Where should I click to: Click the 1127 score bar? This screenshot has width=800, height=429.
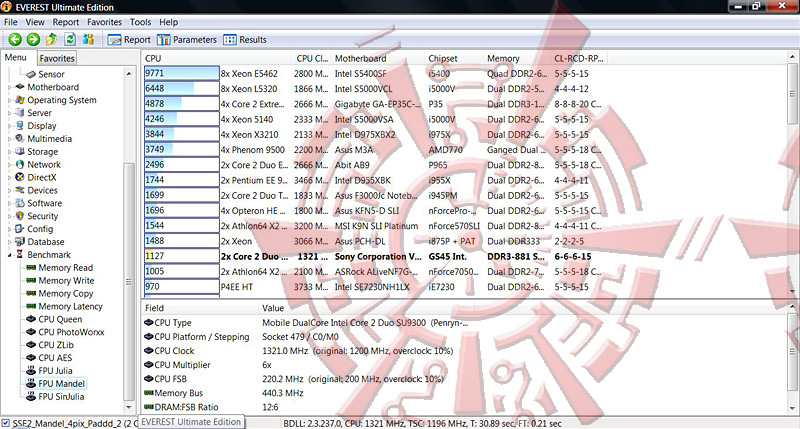click(182, 256)
